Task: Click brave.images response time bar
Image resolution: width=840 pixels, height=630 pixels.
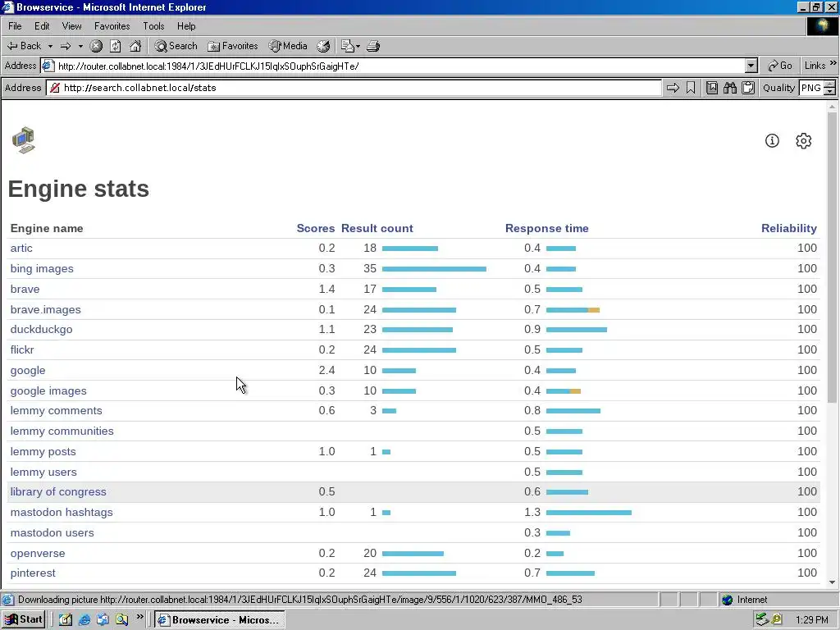Action: pos(573,309)
